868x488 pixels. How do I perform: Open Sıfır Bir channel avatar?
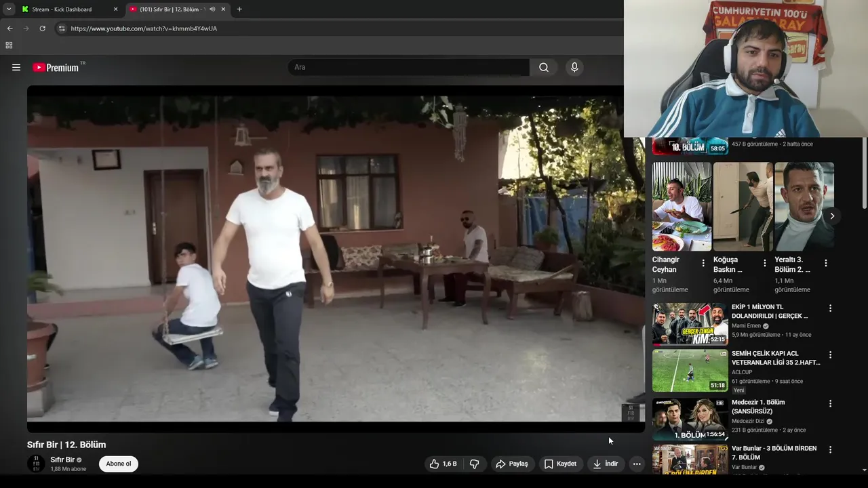pyautogui.click(x=36, y=464)
